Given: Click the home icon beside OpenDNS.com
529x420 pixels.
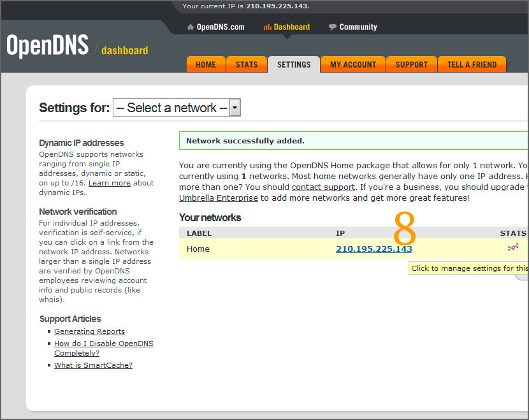Looking at the screenshot, I should [191, 27].
